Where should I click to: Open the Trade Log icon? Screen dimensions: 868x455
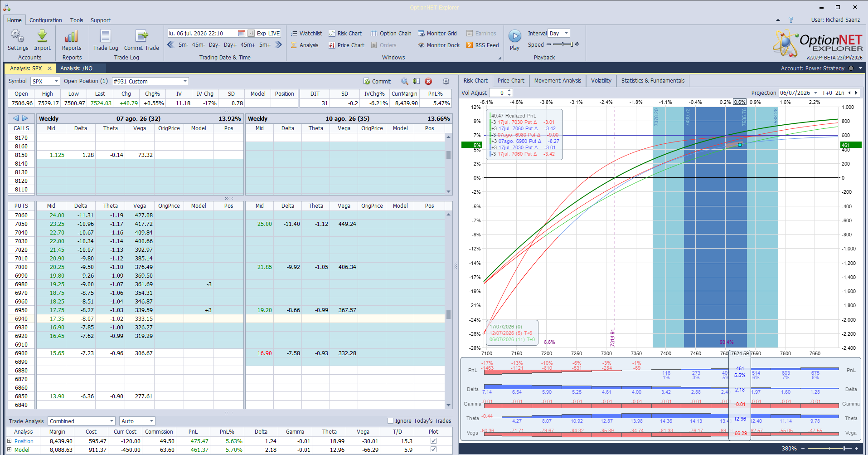coord(106,36)
